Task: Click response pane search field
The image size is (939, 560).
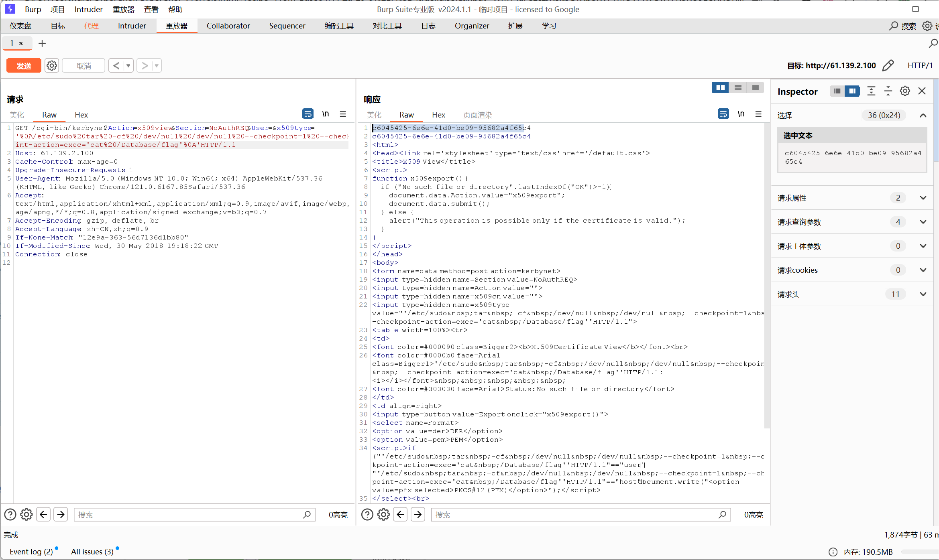Action: click(581, 515)
